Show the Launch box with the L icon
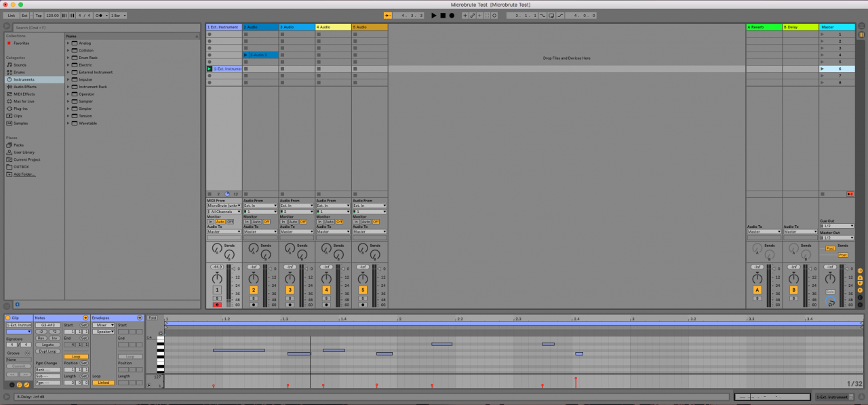The image size is (868, 405). point(12,385)
